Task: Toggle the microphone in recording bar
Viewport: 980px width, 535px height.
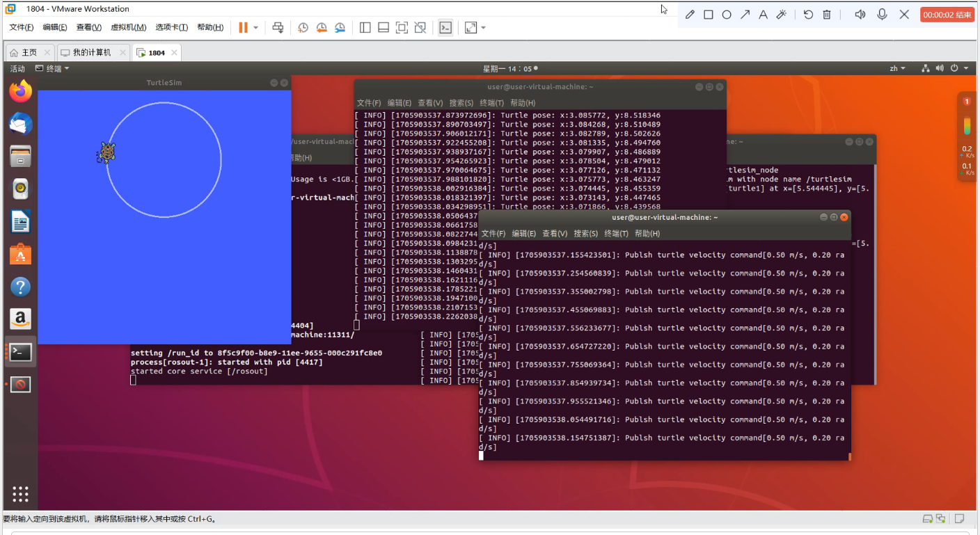Action: pos(882,15)
